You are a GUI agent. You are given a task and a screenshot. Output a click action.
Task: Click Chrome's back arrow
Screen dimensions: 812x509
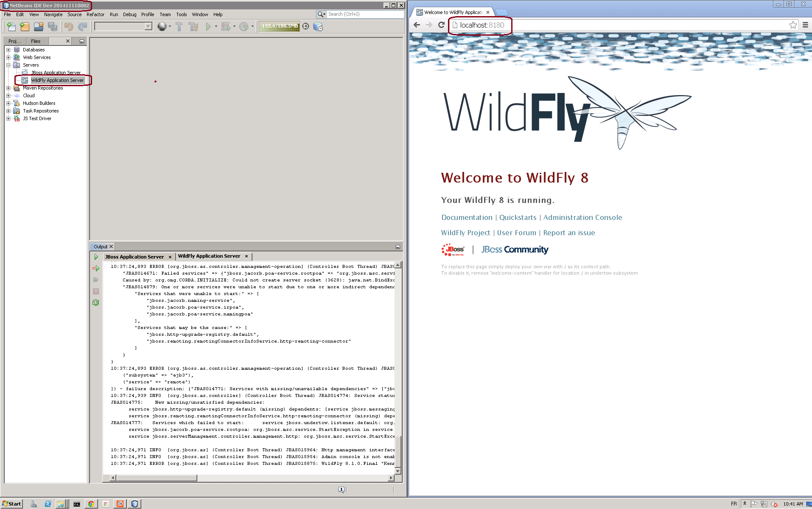tap(417, 25)
